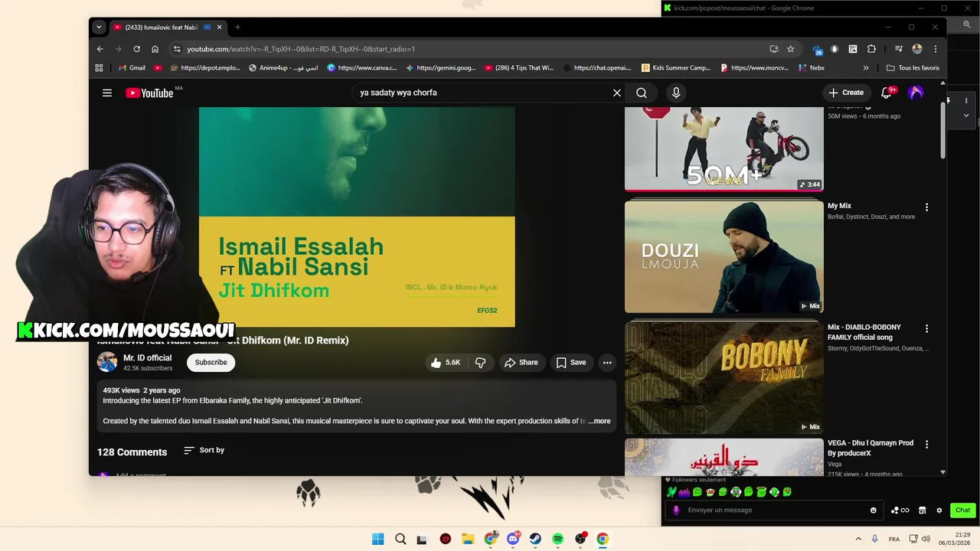980x551 pixels.
Task: Reload the YouTube page
Action: click(x=136, y=49)
